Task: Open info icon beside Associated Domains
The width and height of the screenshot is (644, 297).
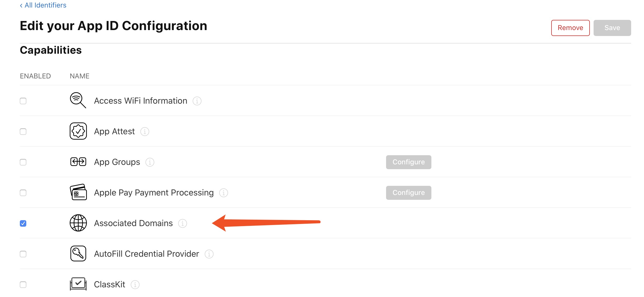Action: pyautogui.click(x=183, y=223)
